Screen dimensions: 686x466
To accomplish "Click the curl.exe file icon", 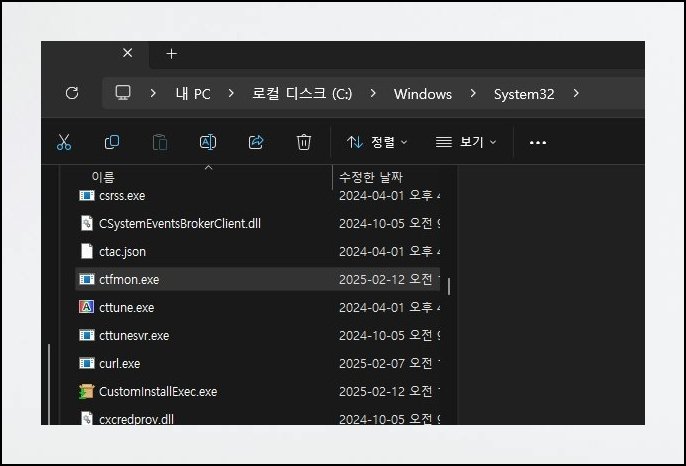I will pyautogui.click(x=87, y=363).
